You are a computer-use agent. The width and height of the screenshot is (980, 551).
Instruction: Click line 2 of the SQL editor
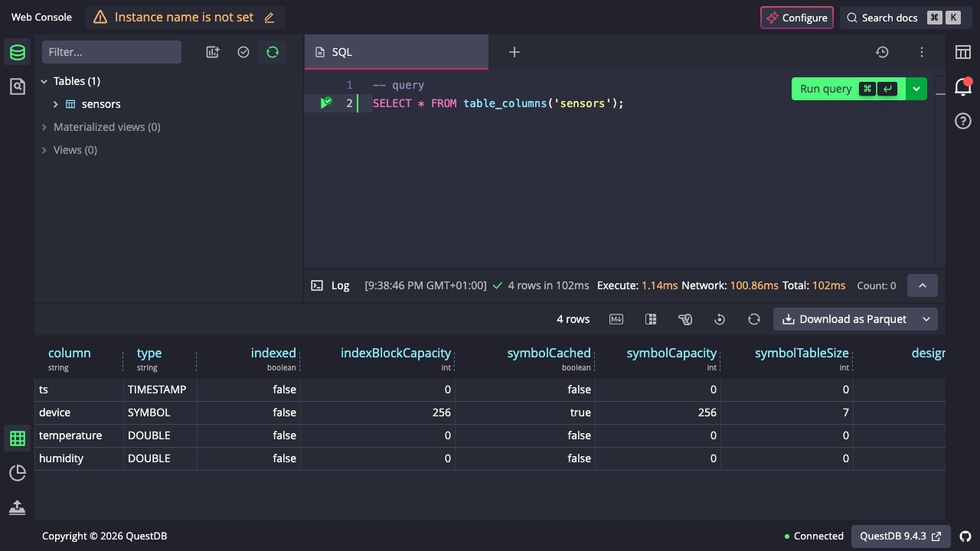coord(498,103)
